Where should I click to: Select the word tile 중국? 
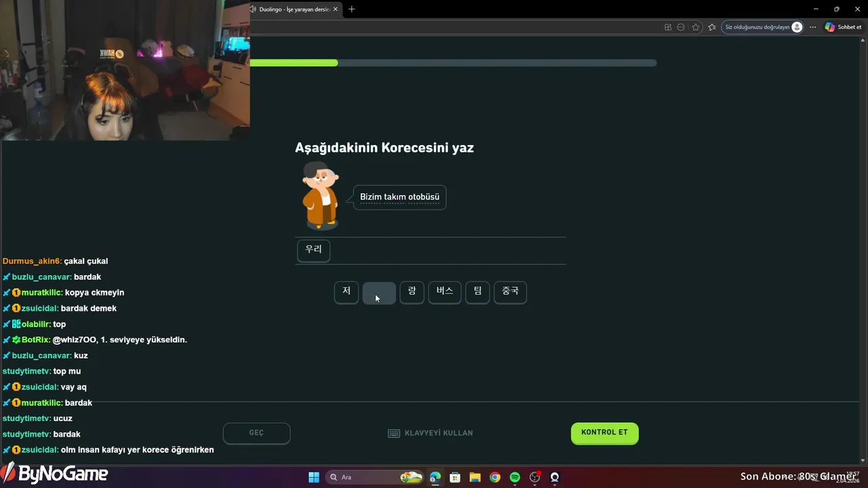pos(510,292)
